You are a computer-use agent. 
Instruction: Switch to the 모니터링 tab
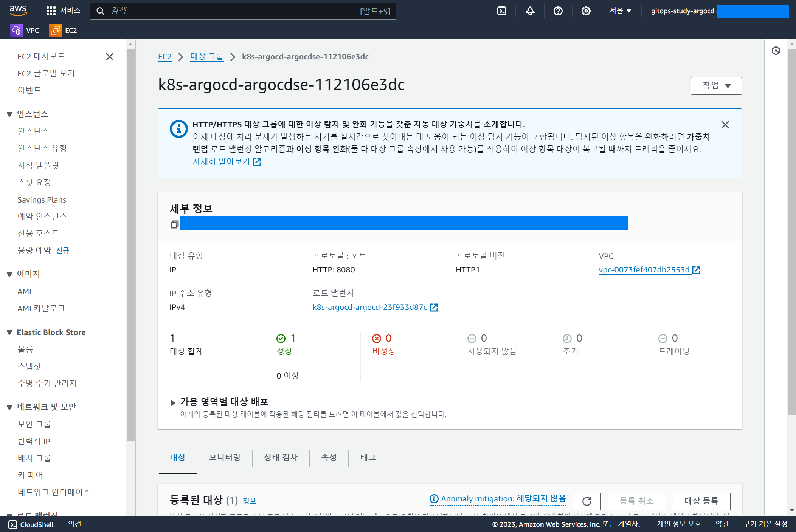(x=225, y=458)
